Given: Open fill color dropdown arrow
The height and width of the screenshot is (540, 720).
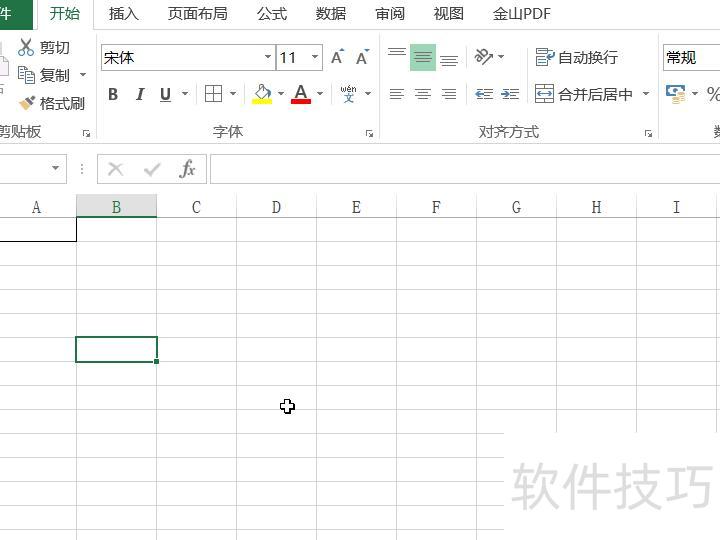Looking at the screenshot, I should [281, 94].
